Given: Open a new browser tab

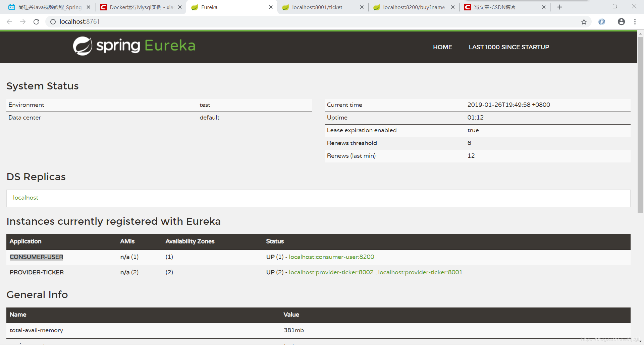Looking at the screenshot, I should point(560,7).
